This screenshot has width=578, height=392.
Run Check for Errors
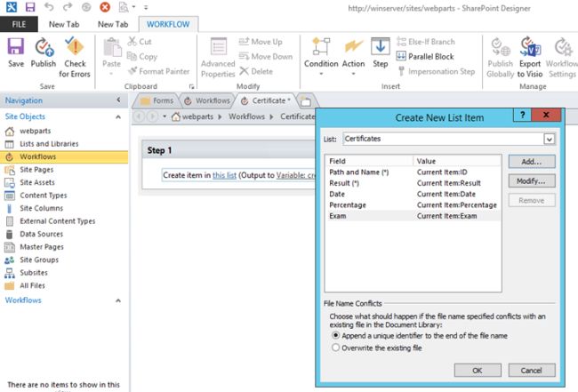pyautogui.click(x=75, y=57)
